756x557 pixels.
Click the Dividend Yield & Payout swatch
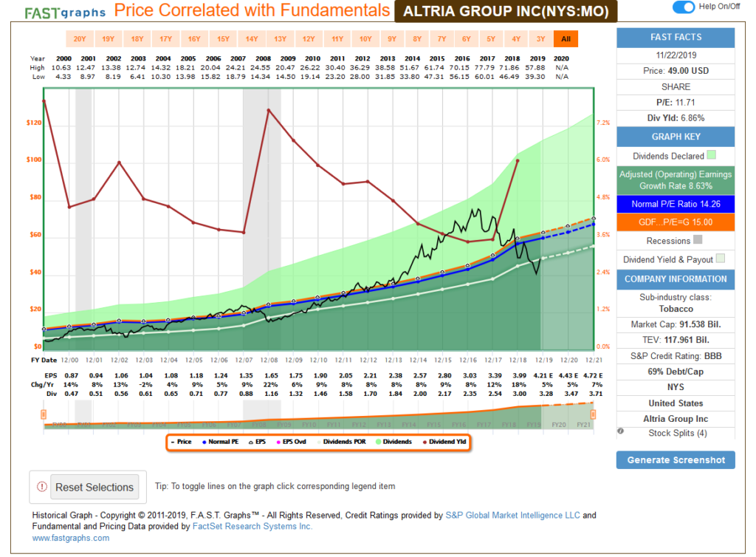[721, 259]
